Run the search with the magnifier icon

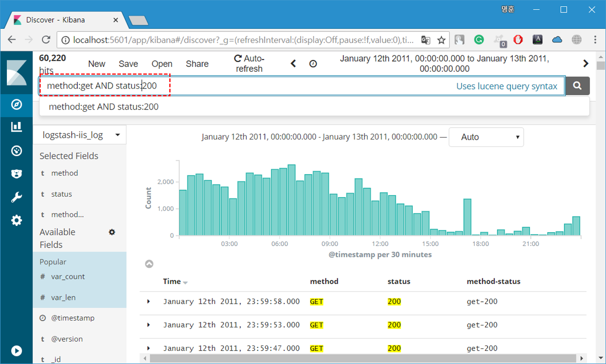[577, 86]
